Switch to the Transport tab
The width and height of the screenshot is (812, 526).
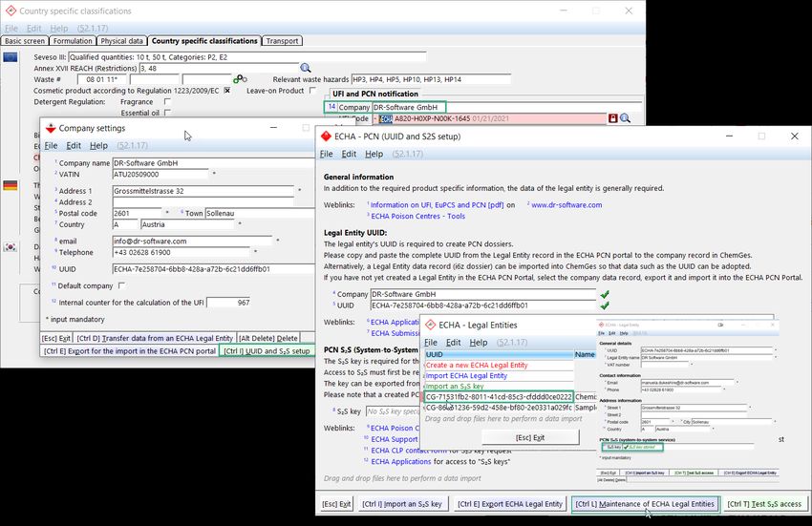point(282,41)
